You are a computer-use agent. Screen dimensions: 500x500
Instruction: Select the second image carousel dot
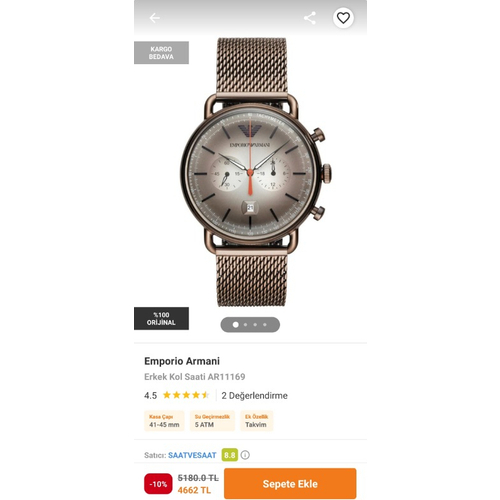coord(246,325)
